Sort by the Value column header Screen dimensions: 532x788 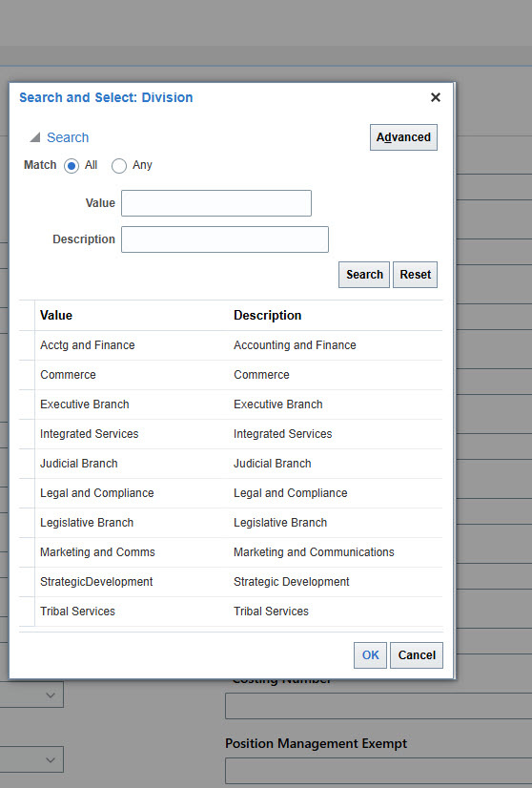tap(56, 315)
